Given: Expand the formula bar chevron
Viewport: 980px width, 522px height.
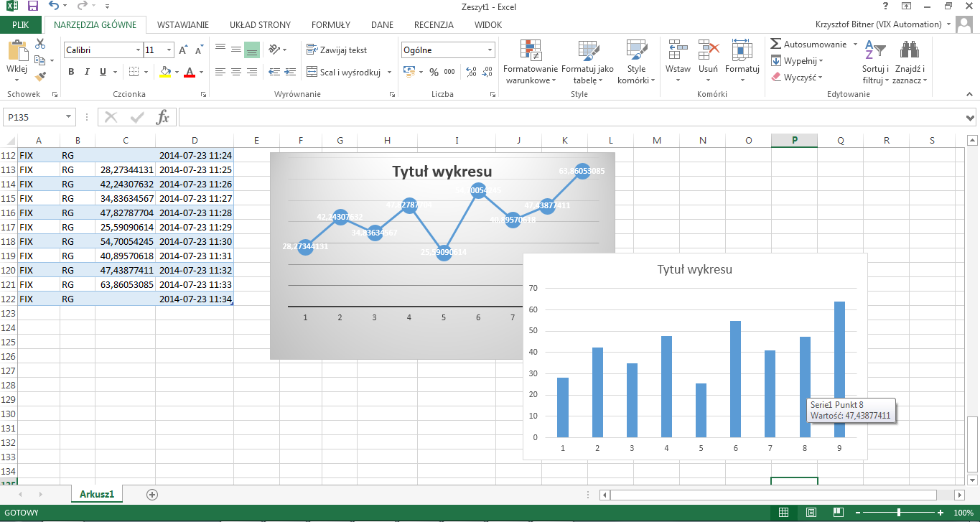Looking at the screenshot, I should coord(971,117).
